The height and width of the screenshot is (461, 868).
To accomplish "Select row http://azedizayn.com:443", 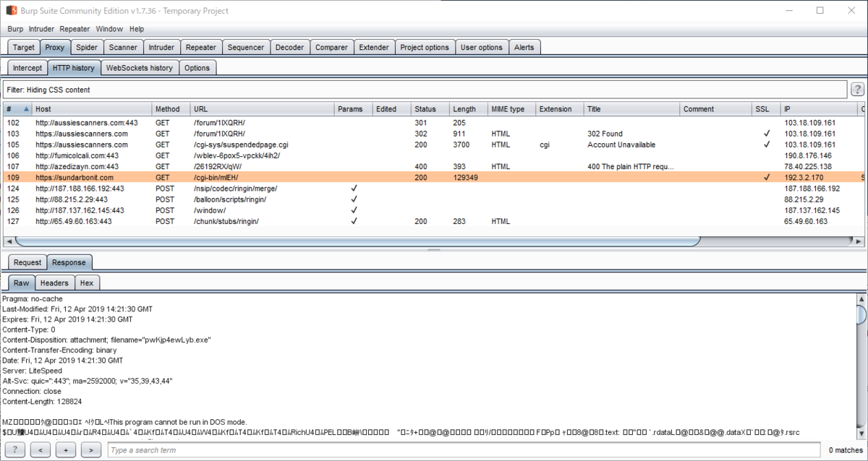I will pyautogui.click(x=434, y=166).
